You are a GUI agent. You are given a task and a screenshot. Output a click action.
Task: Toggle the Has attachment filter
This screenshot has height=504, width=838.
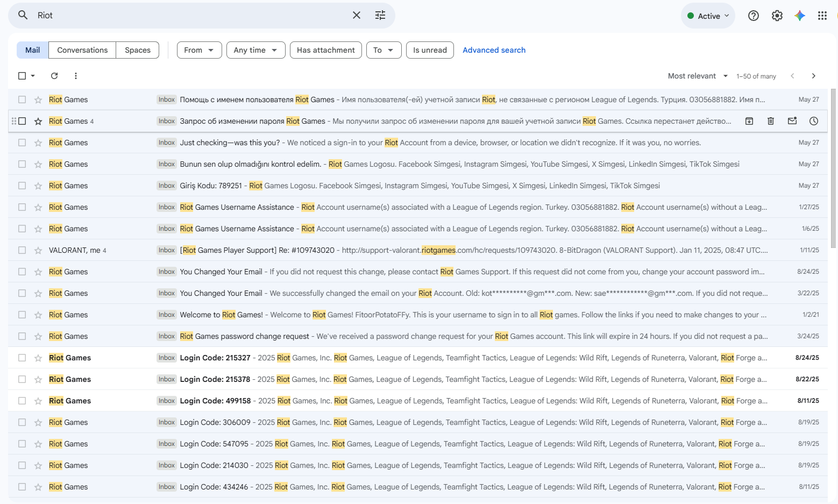click(x=325, y=50)
